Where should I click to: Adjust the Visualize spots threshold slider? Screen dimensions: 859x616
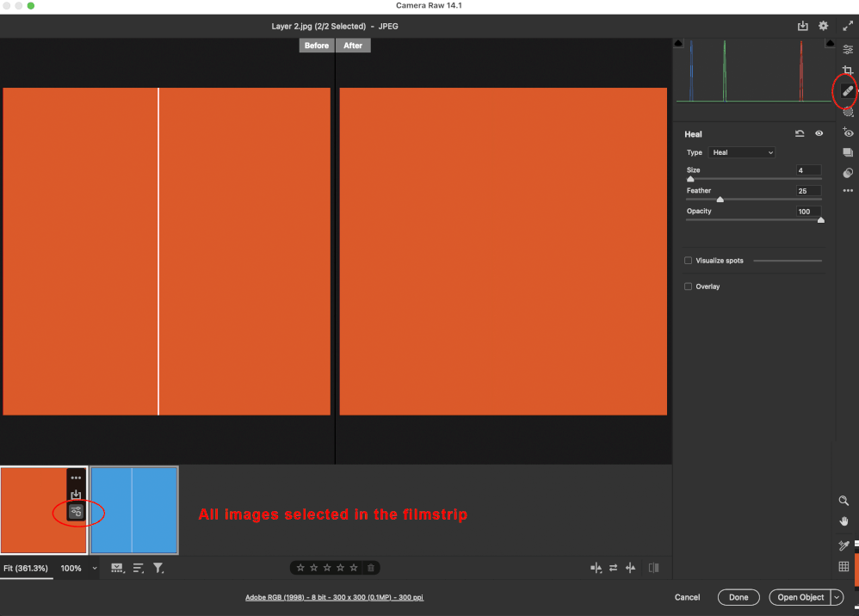pos(788,261)
